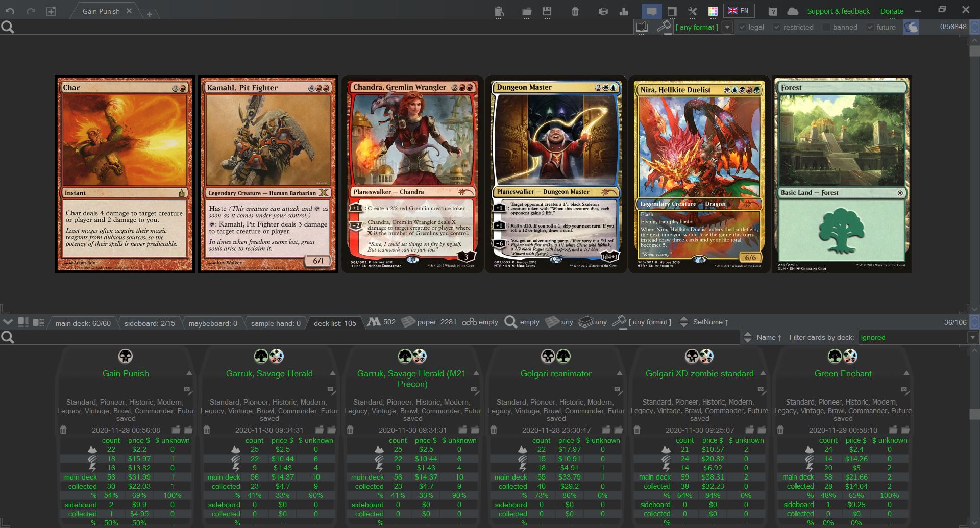Open the statistics bar chart icon
The width and height of the screenshot is (980, 528).
623,11
